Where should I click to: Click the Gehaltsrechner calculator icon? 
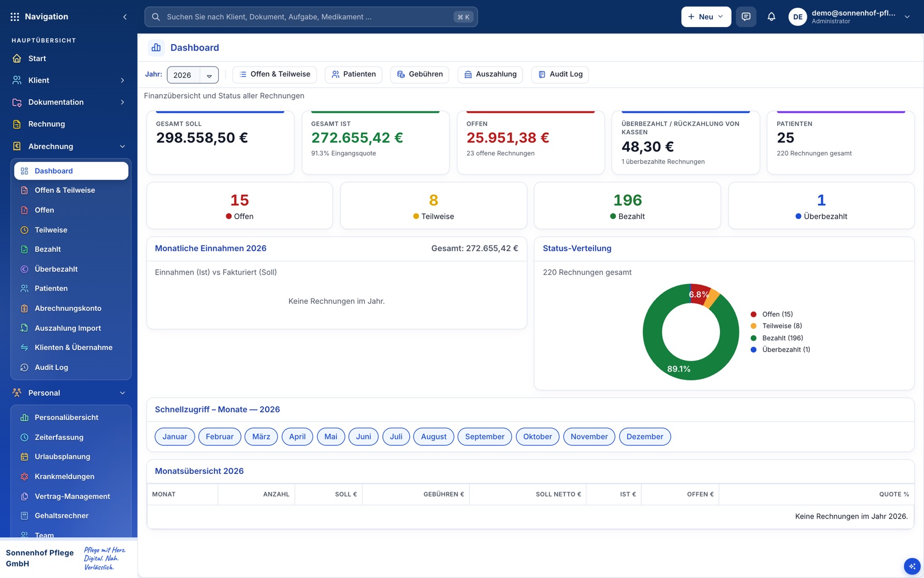pos(24,516)
